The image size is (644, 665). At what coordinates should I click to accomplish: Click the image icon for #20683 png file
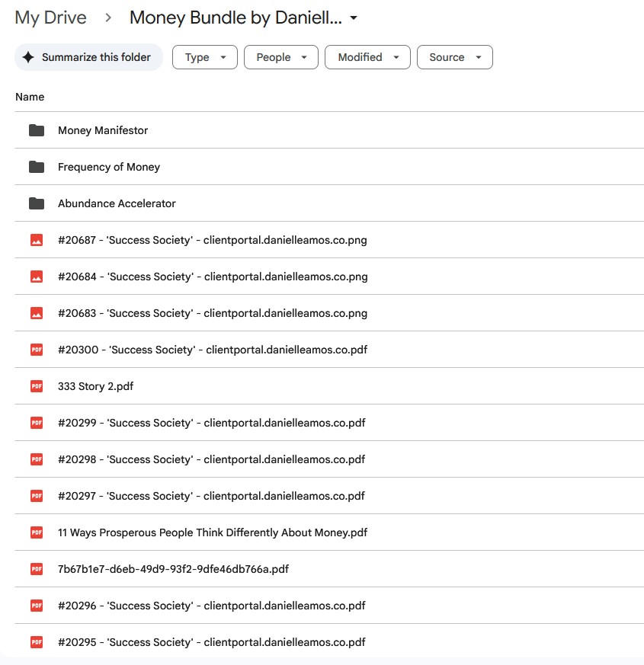pyautogui.click(x=37, y=313)
